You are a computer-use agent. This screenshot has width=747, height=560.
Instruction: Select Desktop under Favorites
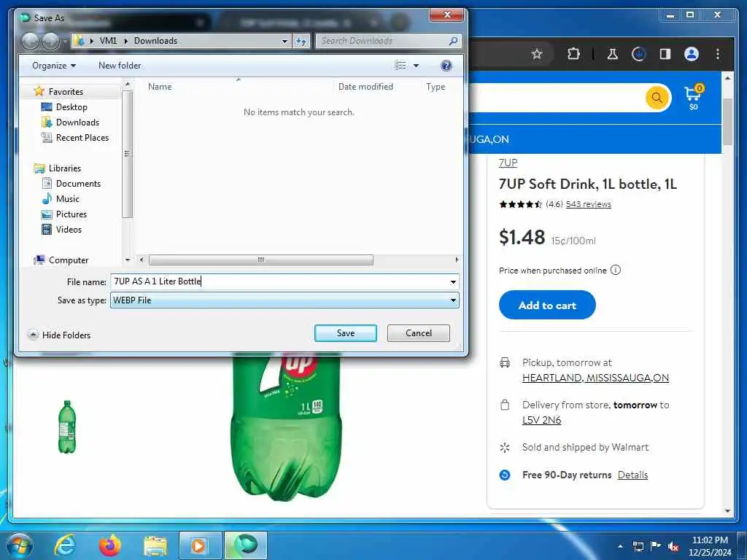71,106
